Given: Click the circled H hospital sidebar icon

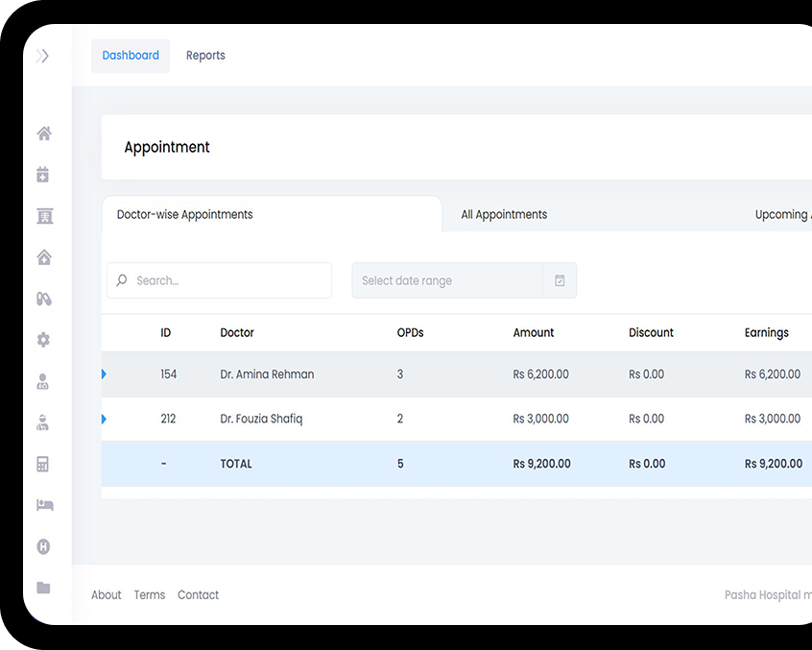Looking at the screenshot, I should coord(43,546).
